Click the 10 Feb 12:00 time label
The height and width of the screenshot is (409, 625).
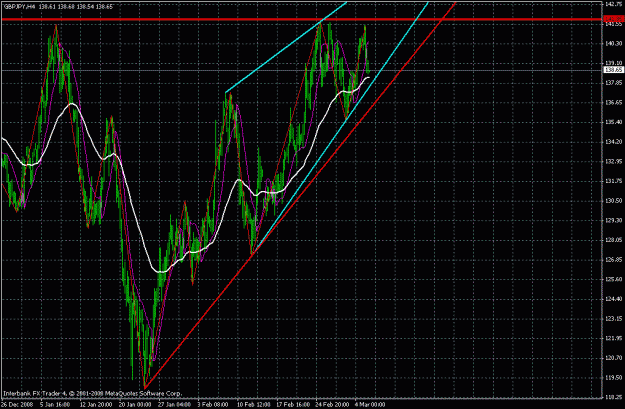[254, 405]
